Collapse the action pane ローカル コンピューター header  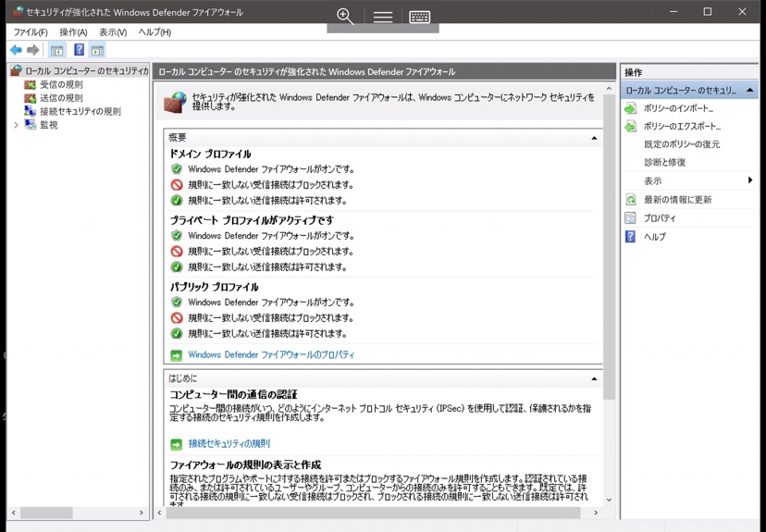pos(750,91)
